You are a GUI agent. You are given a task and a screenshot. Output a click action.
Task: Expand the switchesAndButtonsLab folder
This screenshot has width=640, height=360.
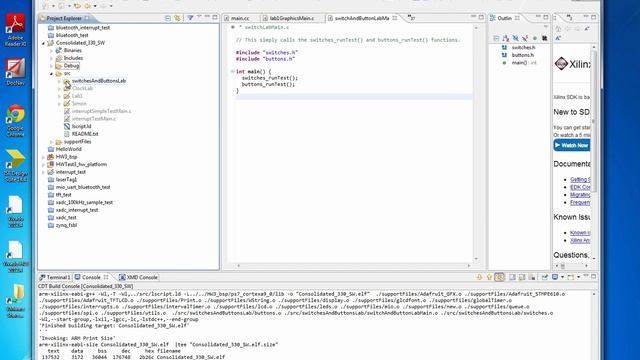59,81
